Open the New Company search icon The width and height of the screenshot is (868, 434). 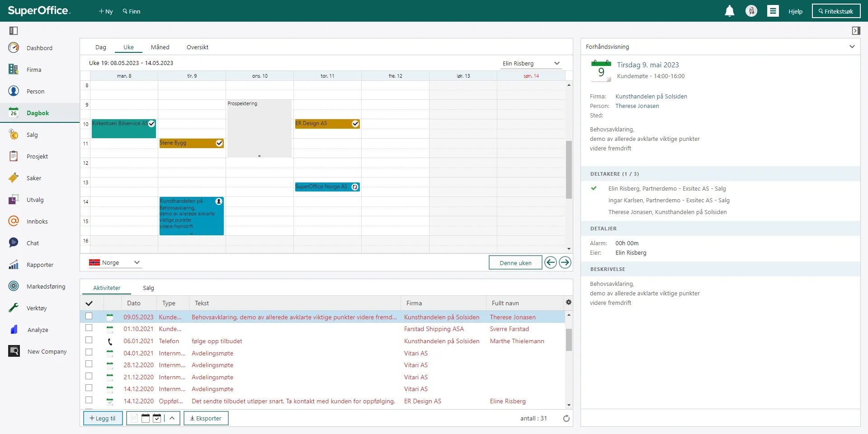14,351
